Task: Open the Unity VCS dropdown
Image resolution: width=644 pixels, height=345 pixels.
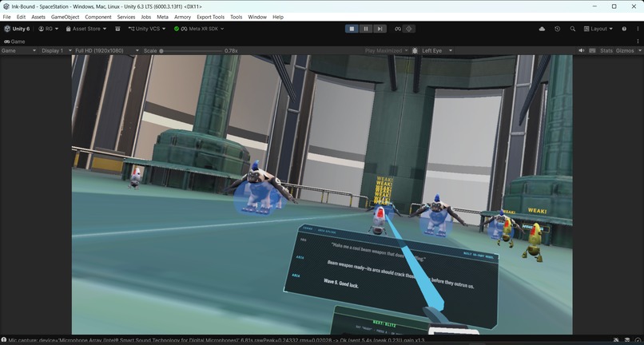Action: pos(147,29)
